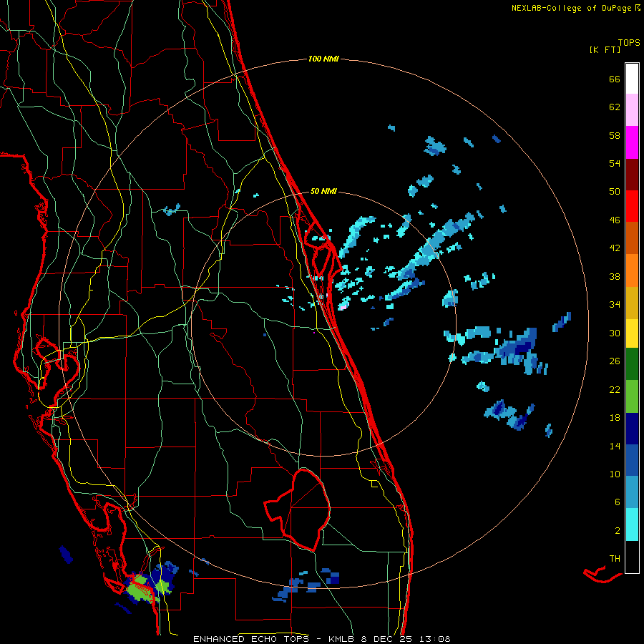The image size is (644, 644).
Task: Click the '38' legend value
Action: tap(615, 276)
